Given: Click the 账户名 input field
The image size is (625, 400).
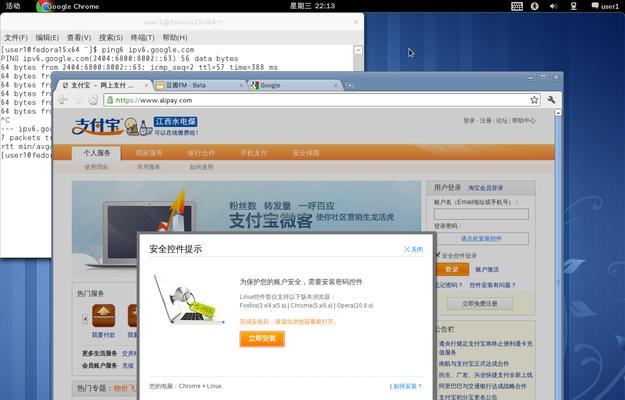Looking at the screenshot, I should (481, 214).
